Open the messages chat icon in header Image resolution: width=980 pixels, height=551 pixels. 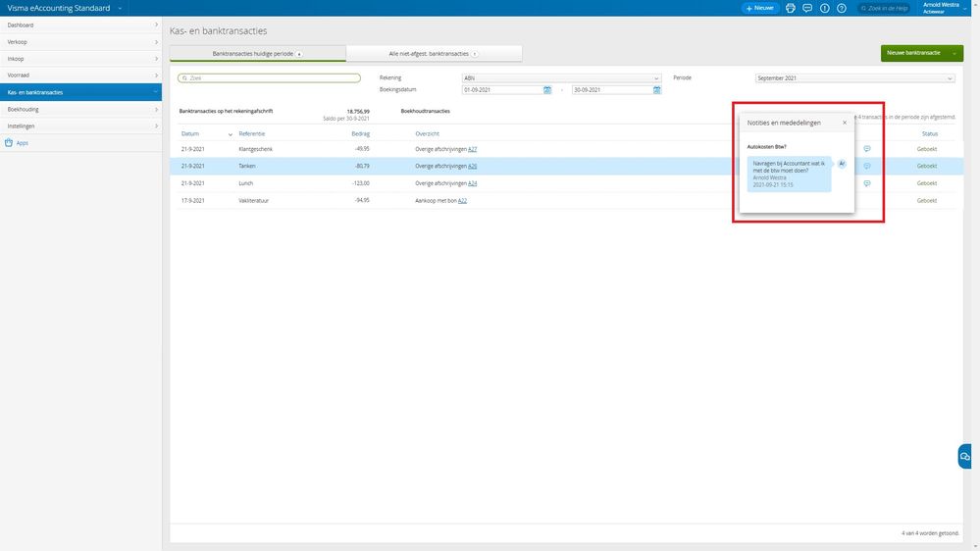point(807,8)
